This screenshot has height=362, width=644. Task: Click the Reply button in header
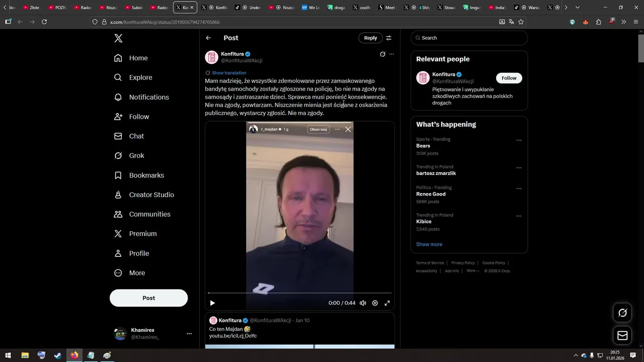(x=370, y=38)
